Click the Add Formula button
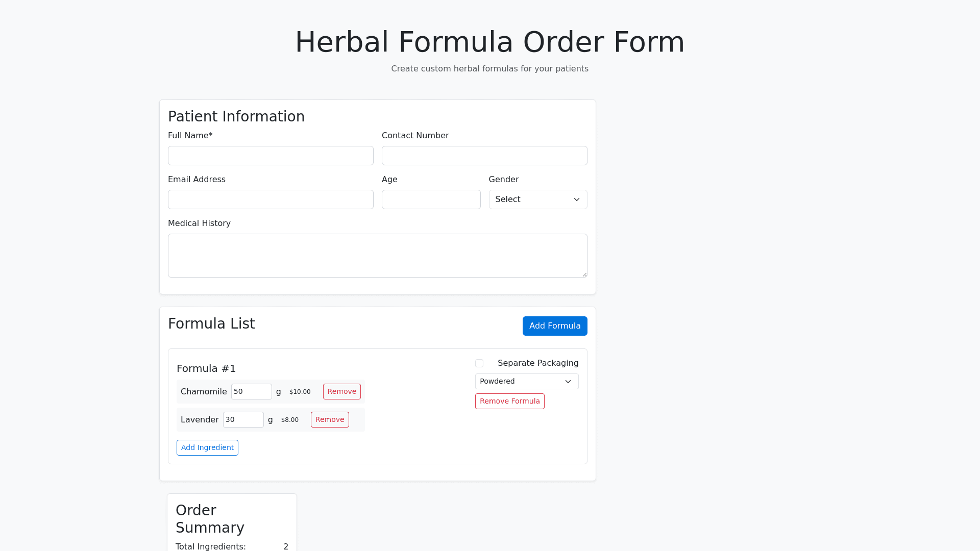This screenshot has width=980, height=551. click(x=555, y=326)
